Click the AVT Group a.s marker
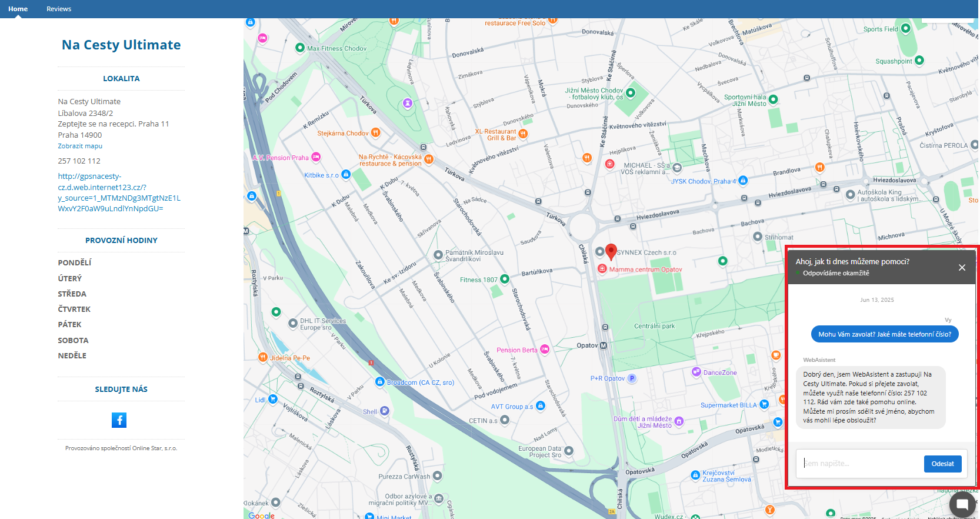 coord(540,406)
